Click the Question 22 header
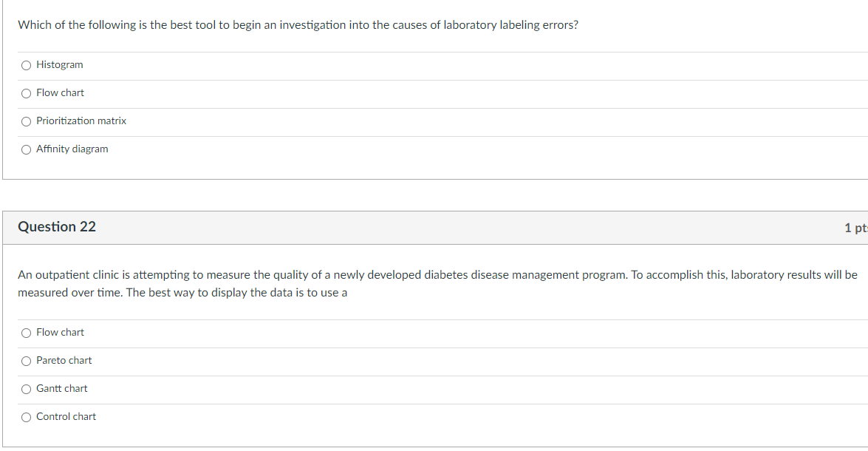Image resolution: width=868 pixels, height=451 pixels. [57, 227]
